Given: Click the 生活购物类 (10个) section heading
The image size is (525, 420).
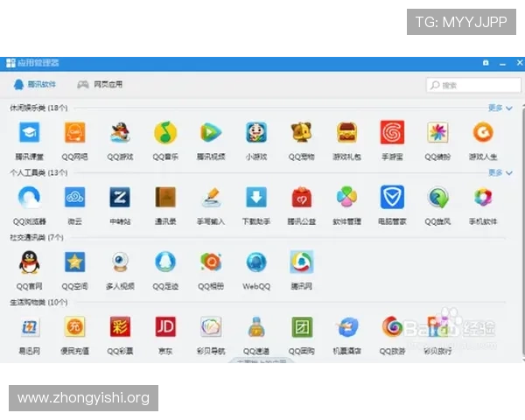Looking at the screenshot, I should [38, 303].
